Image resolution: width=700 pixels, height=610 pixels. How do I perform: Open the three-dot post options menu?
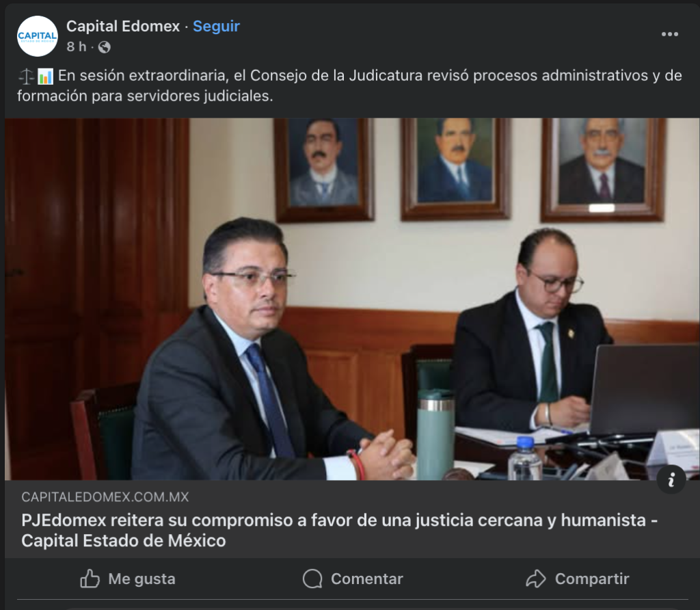[670, 34]
